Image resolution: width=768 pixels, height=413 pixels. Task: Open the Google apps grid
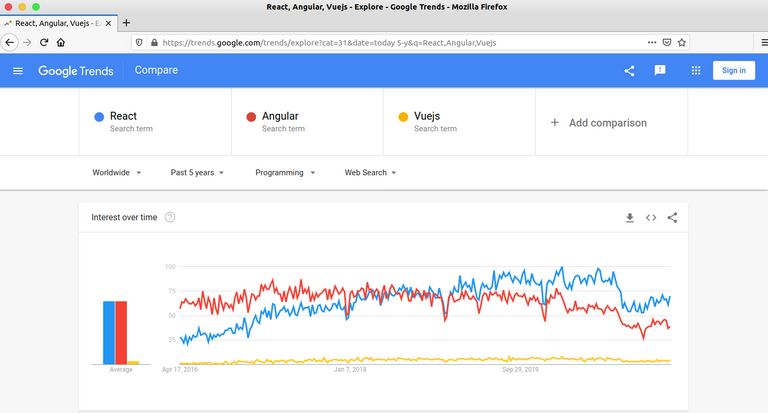[x=696, y=70]
